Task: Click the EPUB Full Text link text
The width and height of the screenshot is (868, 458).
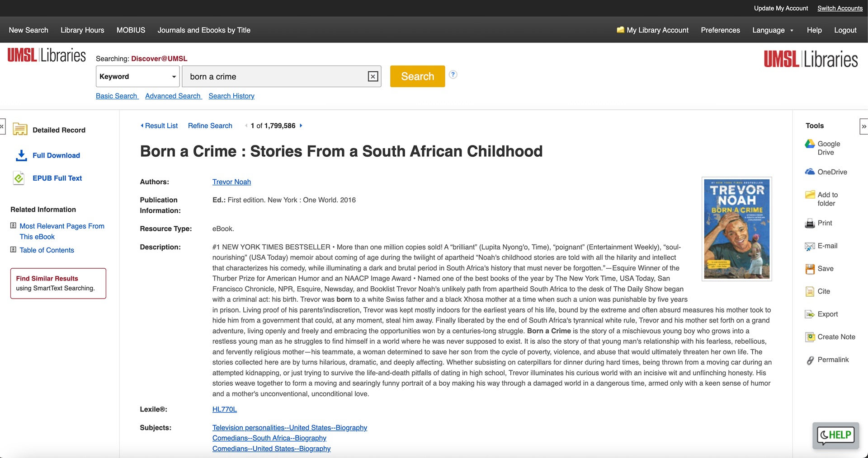Action: tap(57, 178)
